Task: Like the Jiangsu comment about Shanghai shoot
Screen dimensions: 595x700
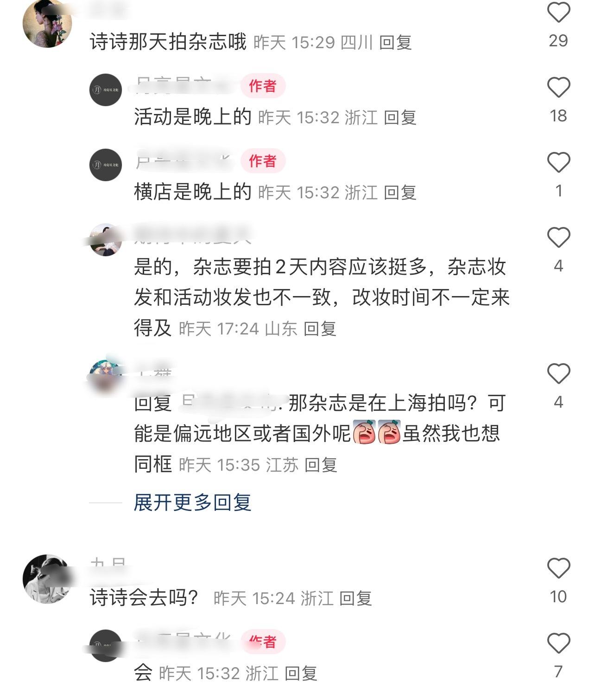Action: [558, 373]
